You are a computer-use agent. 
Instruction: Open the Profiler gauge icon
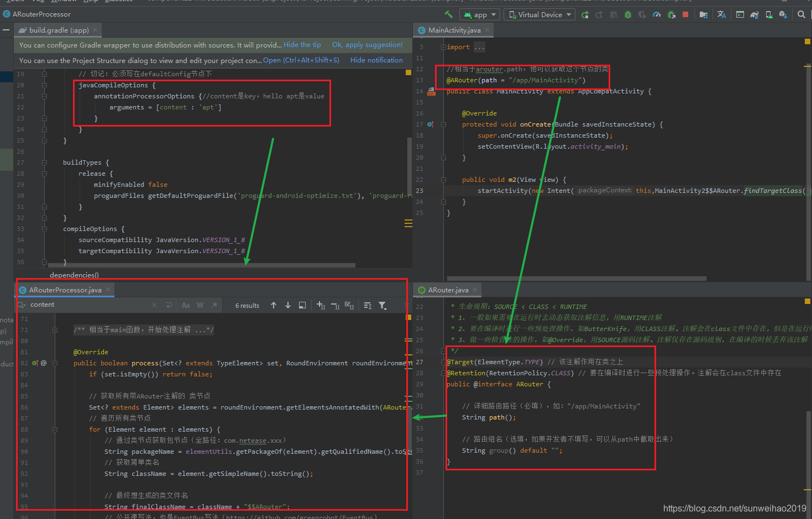657,15
